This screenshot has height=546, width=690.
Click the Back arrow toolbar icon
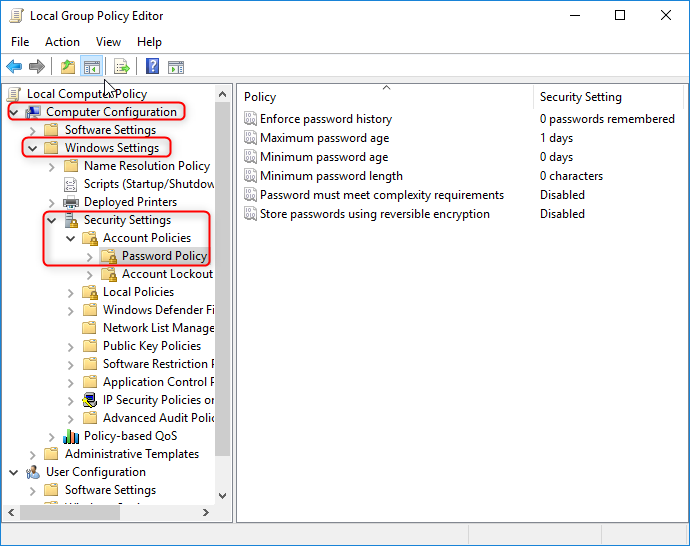14,67
